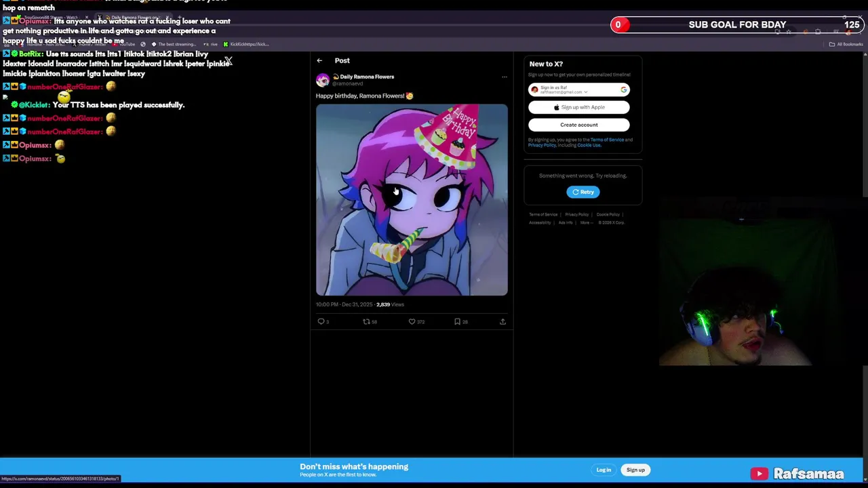Open Daily Ramona Flowers profile avatar
Image resolution: width=868 pixels, height=488 pixels.
point(323,80)
